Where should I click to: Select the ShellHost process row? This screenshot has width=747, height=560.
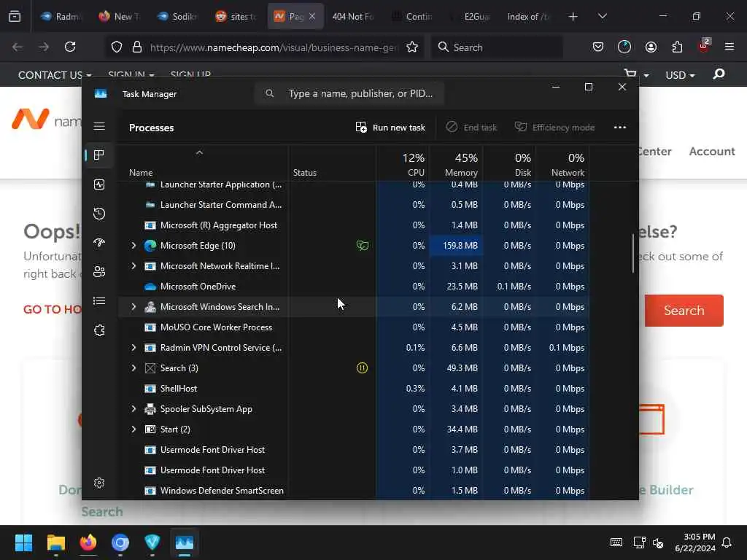pos(354,388)
